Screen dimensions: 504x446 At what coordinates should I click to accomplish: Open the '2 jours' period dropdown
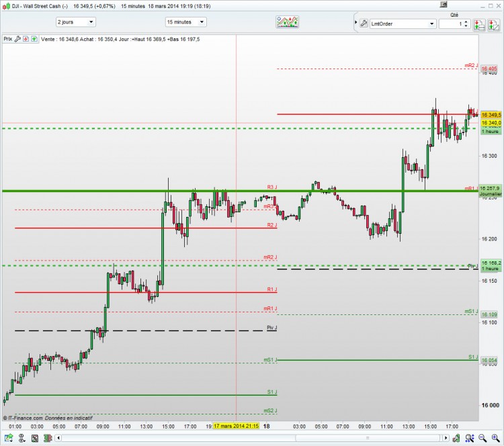tap(76, 22)
